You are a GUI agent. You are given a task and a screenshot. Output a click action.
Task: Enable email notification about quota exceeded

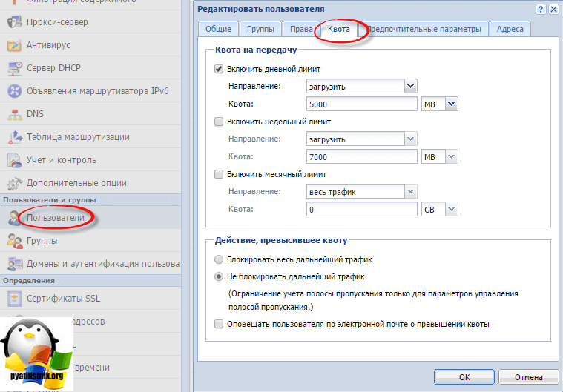(x=219, y=324)
